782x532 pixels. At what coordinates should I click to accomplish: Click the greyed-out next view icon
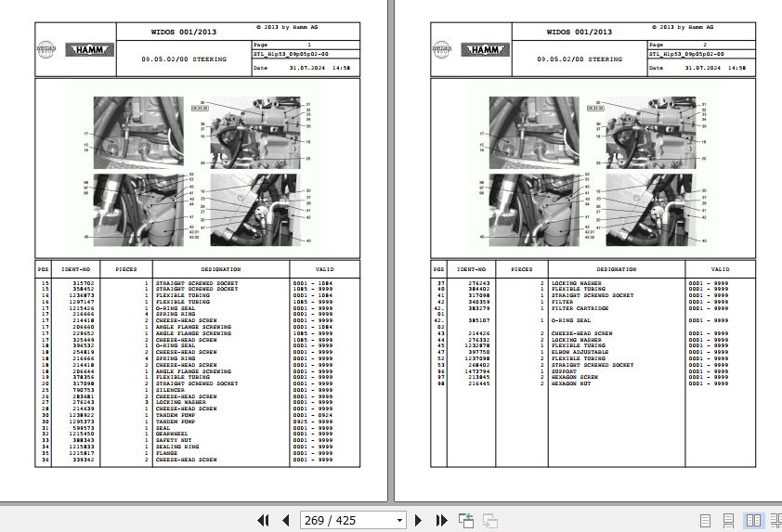point(490,521)
